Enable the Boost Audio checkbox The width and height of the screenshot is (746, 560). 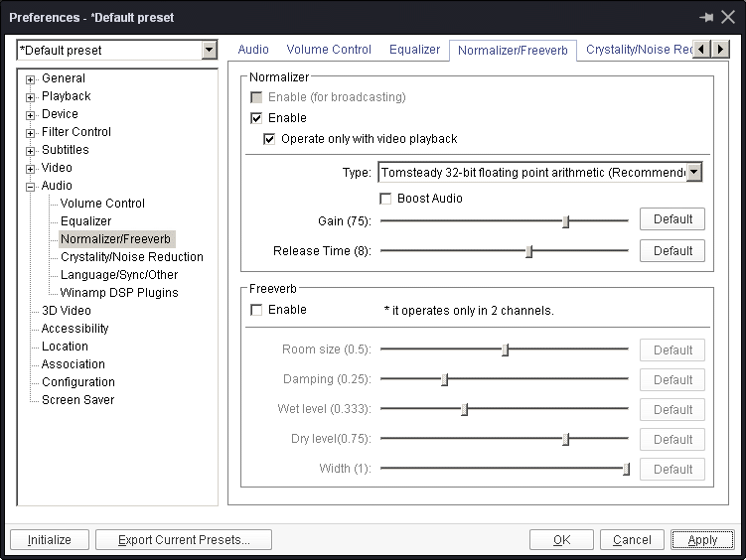[x=385, y=199]
